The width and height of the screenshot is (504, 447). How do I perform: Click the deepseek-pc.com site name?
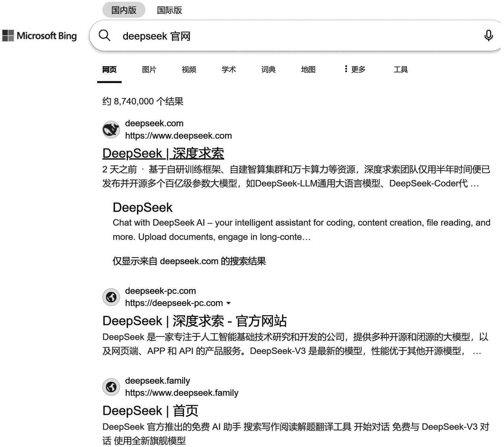click(x=160, y=291)
